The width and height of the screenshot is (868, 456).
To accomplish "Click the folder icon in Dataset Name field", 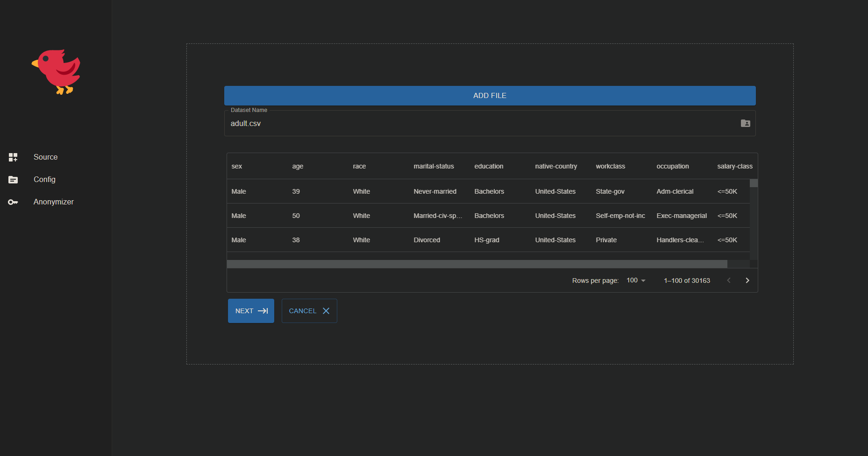I will tap(745, 123).
